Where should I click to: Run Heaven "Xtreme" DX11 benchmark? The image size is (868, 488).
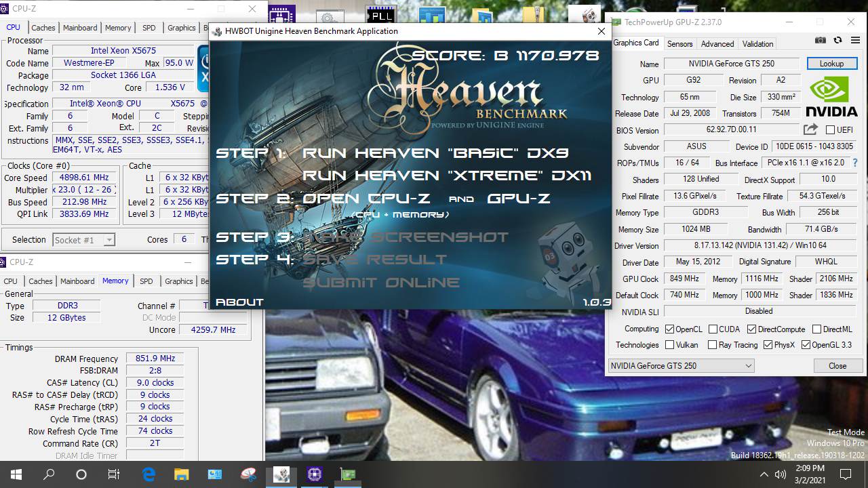[447, 176]
